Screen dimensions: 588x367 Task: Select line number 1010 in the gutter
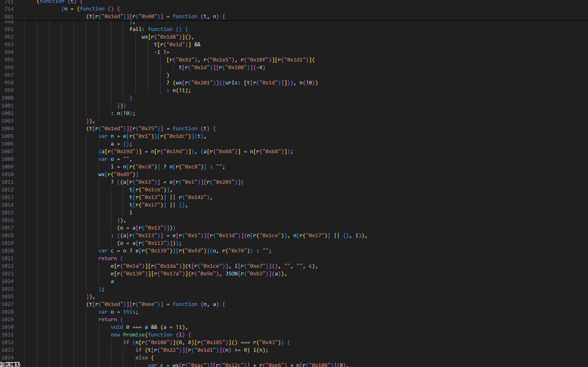(x=7, y=174)
